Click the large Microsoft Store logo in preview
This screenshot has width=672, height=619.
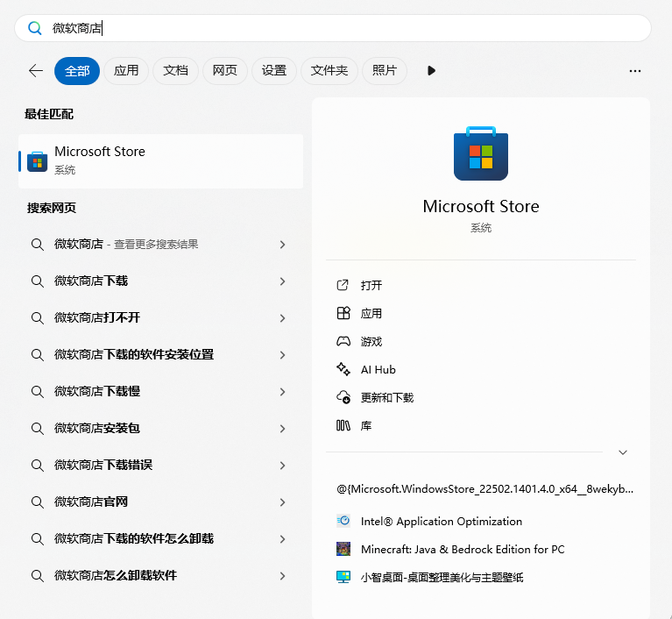481,153
